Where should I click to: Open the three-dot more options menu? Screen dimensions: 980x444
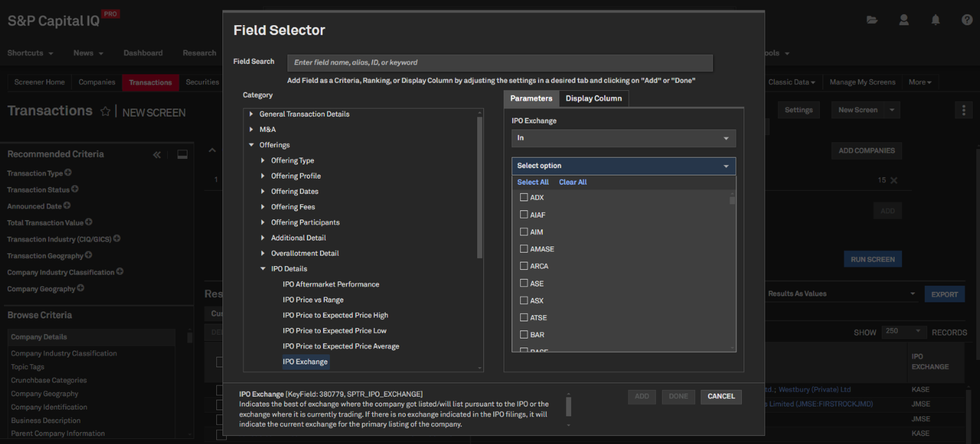click(964, 110)
